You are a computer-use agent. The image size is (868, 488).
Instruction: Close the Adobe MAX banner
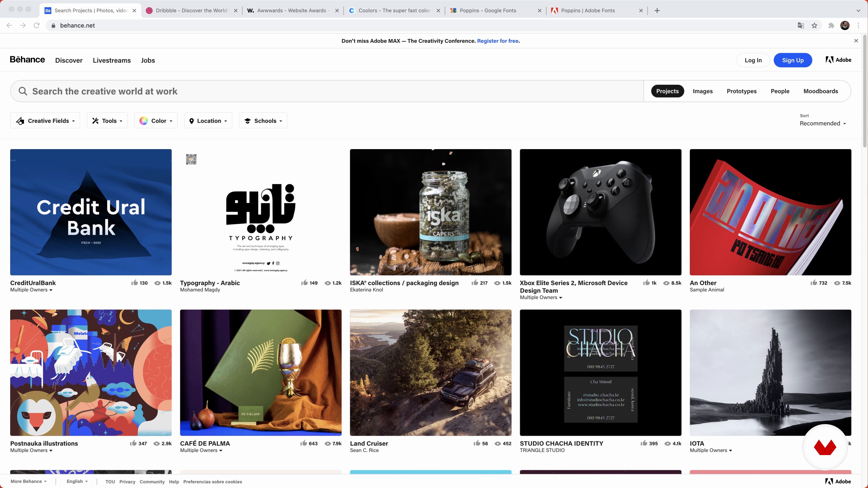tap(856, 41)
